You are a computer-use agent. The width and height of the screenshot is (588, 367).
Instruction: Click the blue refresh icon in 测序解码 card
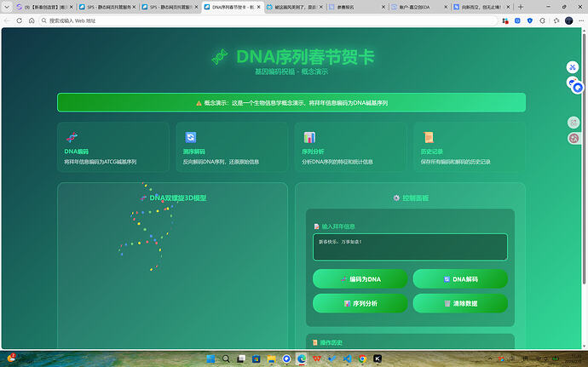click(191, 138)
